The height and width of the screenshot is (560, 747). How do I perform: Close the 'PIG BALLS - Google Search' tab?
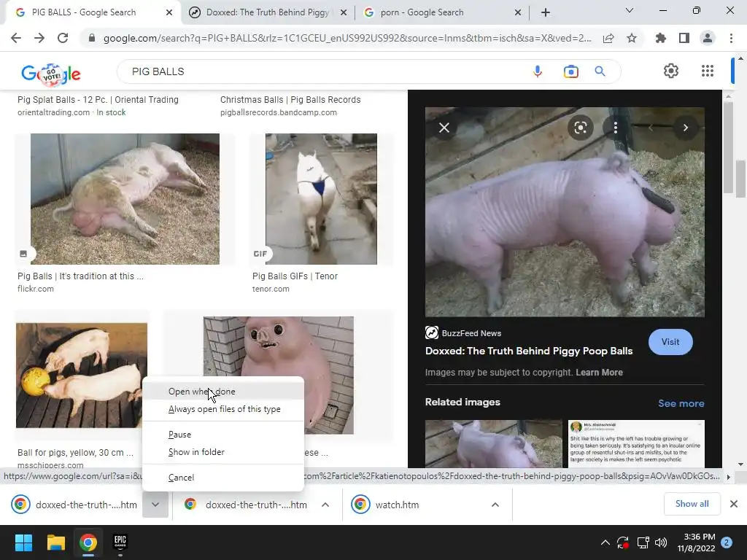169,13
